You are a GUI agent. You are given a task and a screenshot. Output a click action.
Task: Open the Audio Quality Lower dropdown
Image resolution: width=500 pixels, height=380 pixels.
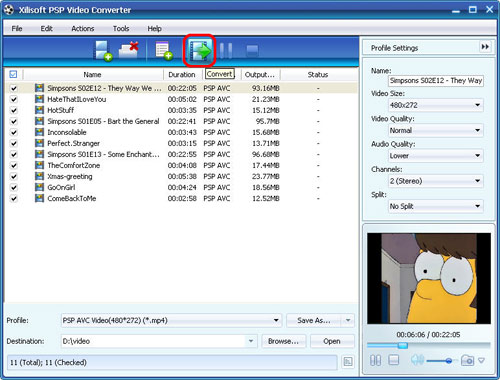pos(436,156)
